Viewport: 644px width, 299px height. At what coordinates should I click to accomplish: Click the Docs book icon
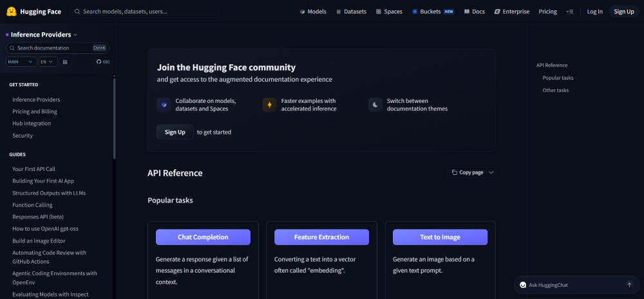coord(466,12)
